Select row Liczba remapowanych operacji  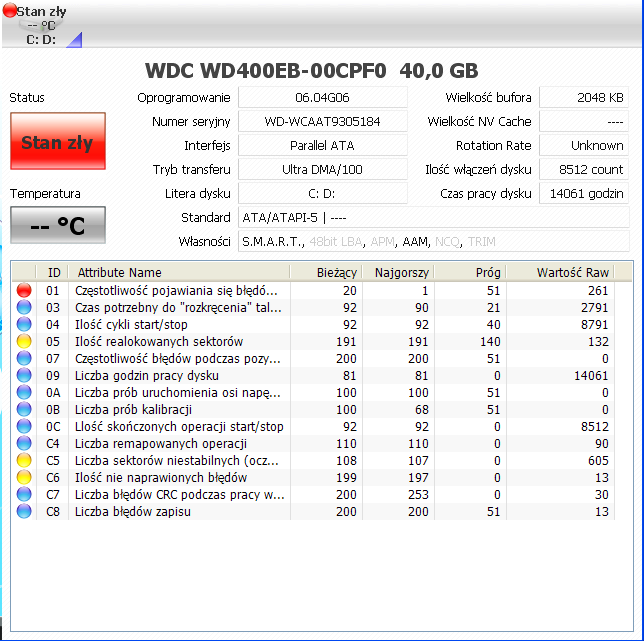pos(313,443)
